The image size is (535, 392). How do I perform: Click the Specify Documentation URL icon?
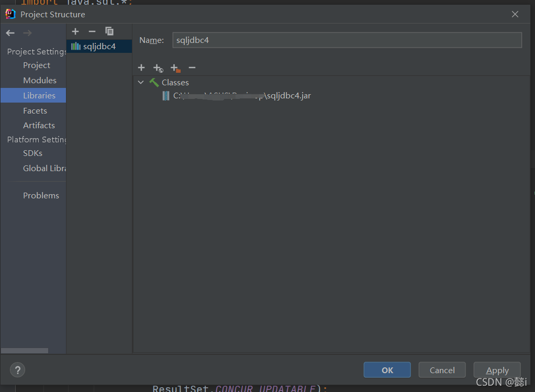point(158,68)
